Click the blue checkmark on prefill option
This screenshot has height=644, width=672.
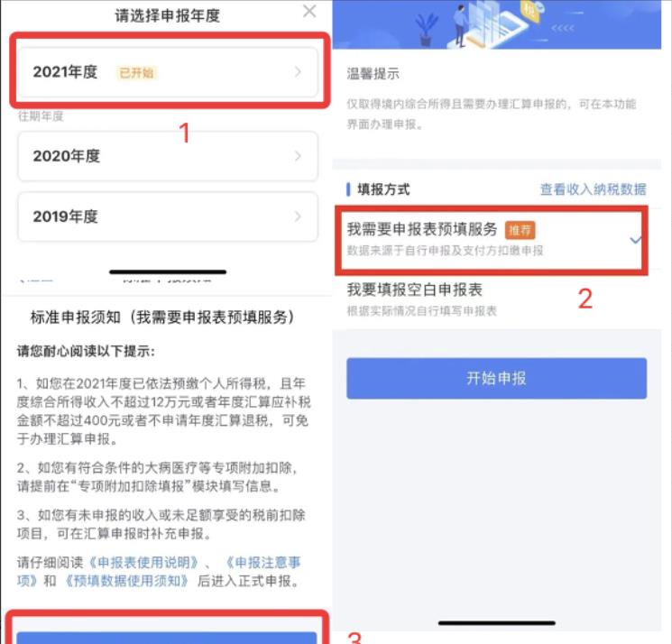tap(635, 240)
